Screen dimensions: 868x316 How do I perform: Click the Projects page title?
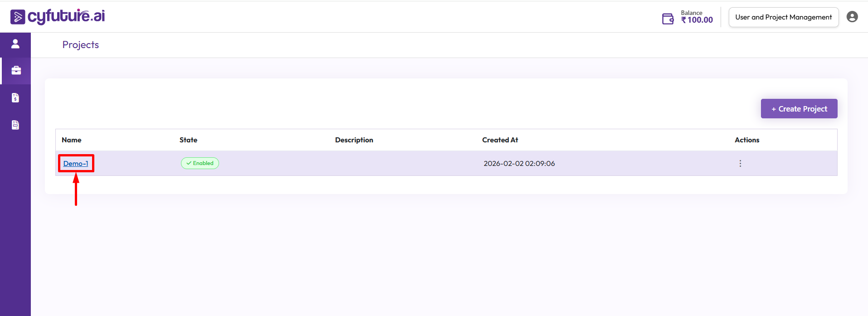(x=81, y=45)
